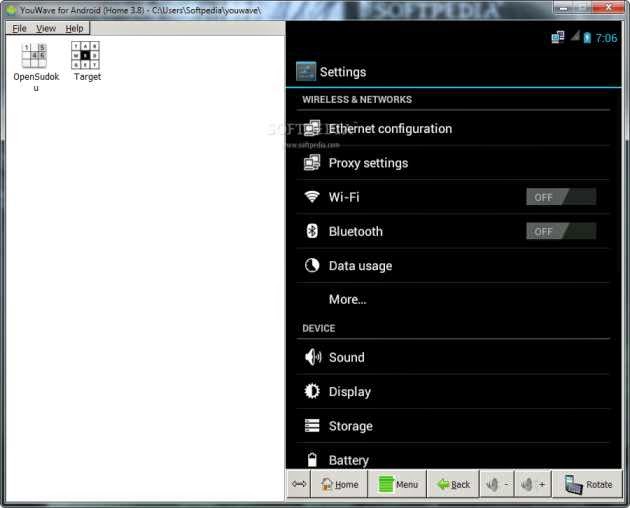Click the Wi-Fi signal icon

(x=312, y=197)
